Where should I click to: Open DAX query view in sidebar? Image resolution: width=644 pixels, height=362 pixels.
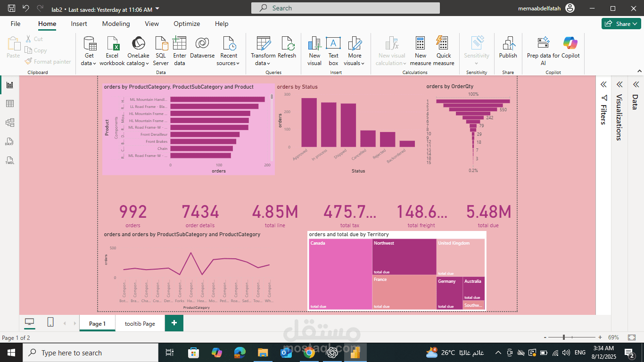click(9, 142)
